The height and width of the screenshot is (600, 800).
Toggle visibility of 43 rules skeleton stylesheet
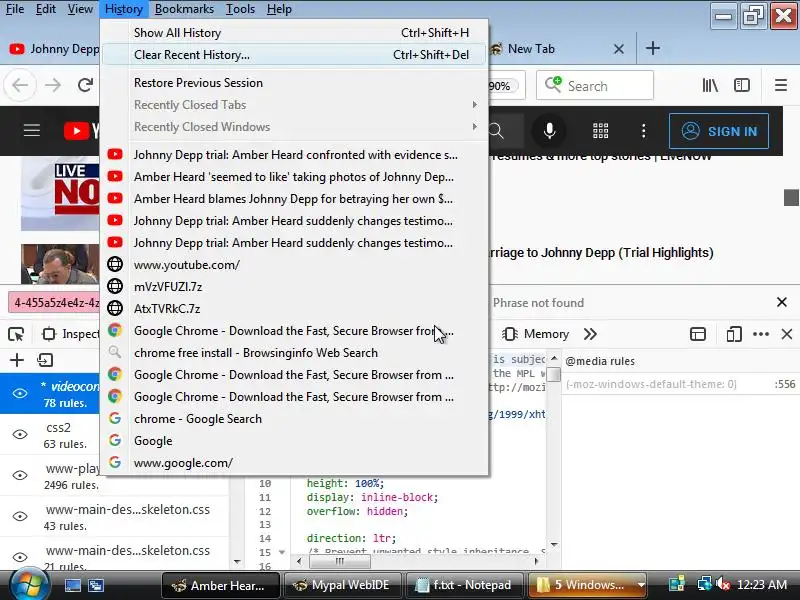[x=20, y=516]
